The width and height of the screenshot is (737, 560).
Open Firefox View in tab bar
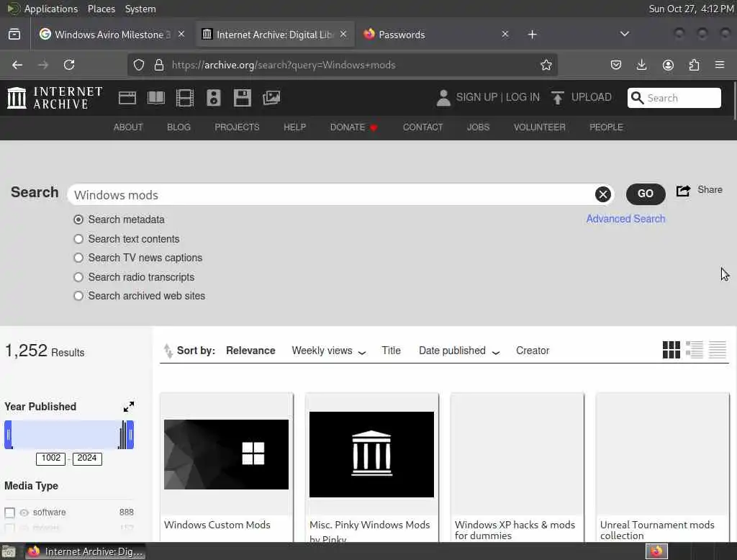(14, 35)
